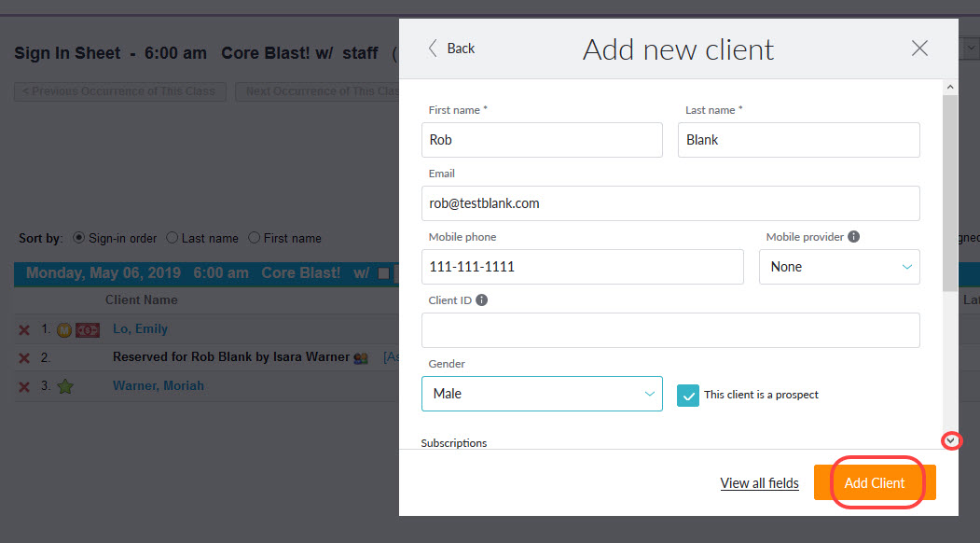
Task: Click the red payment icon next to Emily Lo
Action: pos(87,329)
